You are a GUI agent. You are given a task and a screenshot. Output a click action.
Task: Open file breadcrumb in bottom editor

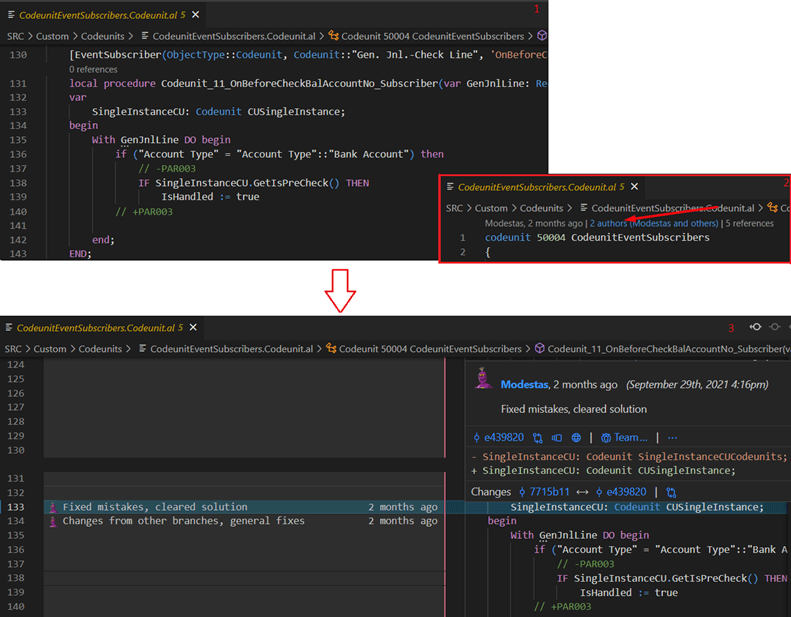tap(226, 349)
